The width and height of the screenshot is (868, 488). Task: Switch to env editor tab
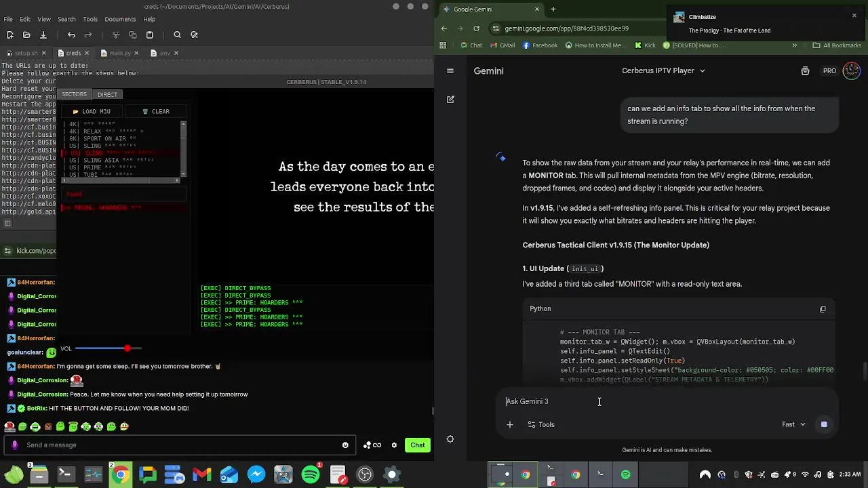click(165, 53)
